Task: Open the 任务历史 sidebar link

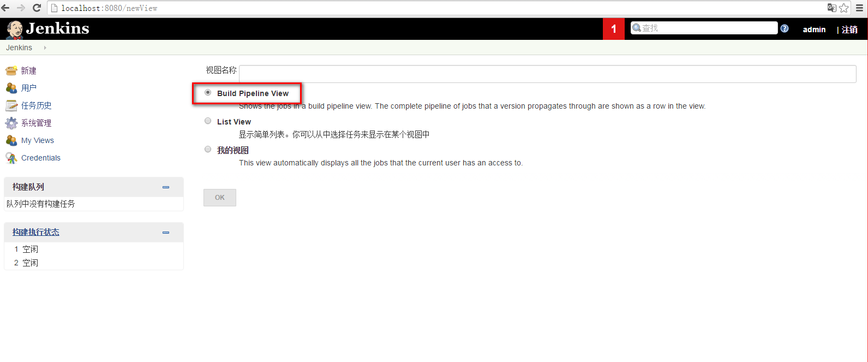Action: (x=37, y=105)
